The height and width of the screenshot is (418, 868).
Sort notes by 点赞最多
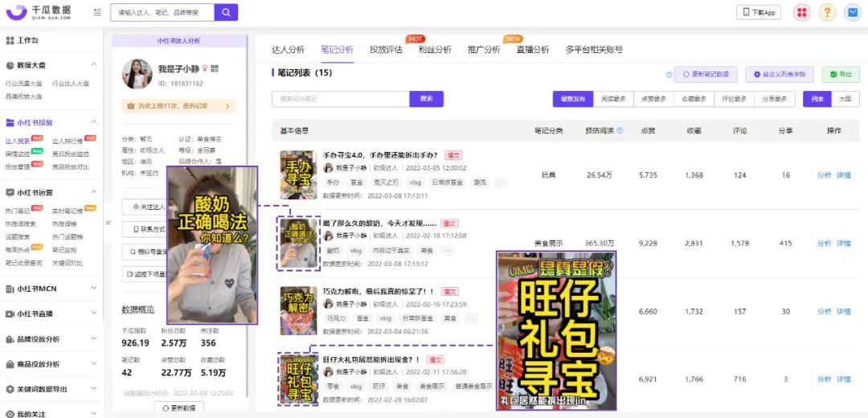pos(653,99)
